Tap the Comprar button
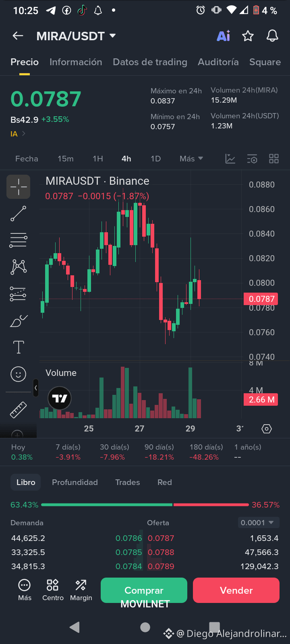Screen dimensions: 290x644 click(144, 590)
